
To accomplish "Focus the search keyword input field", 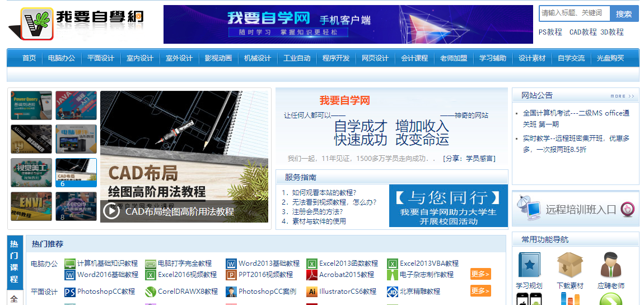I will point(575,13).
